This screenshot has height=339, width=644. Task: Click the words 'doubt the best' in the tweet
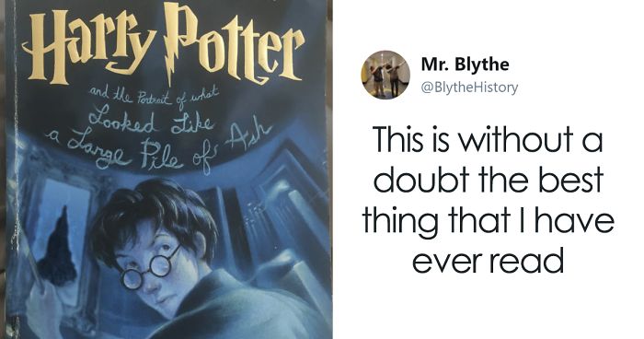click(x=488, y=180)
